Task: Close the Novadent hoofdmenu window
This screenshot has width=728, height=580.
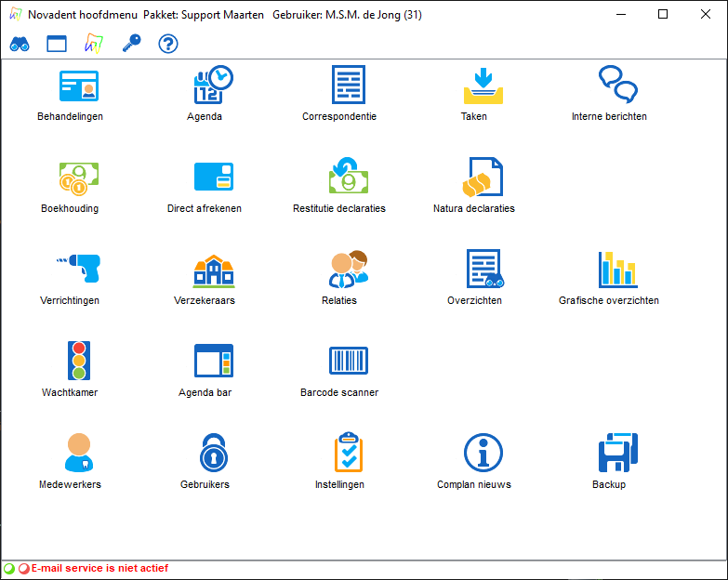Action: 706,14
